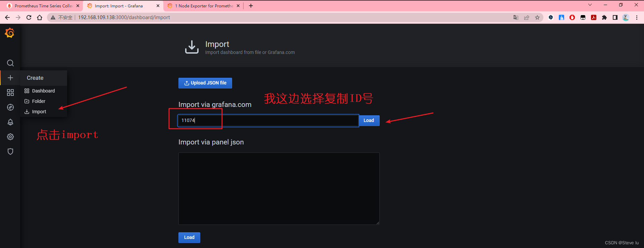Open the Explore compass icon
Viewport: 644px width, 248px height.
(10, 107)
